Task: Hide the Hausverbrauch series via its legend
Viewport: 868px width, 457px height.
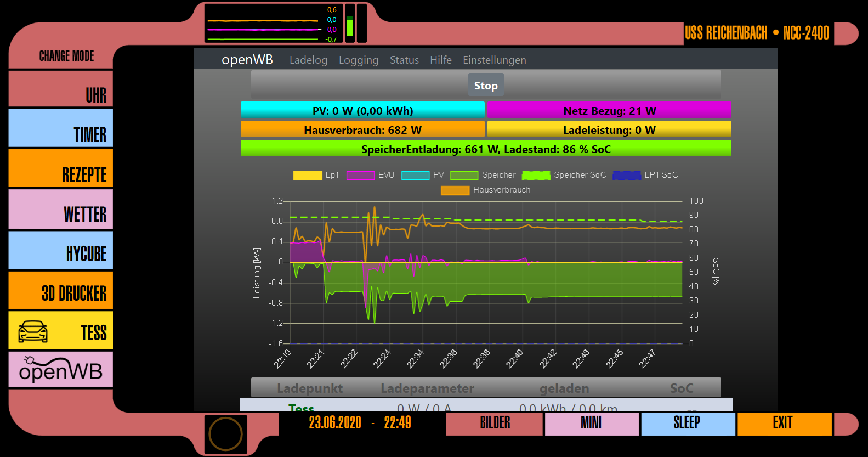Action: [485, 190]
